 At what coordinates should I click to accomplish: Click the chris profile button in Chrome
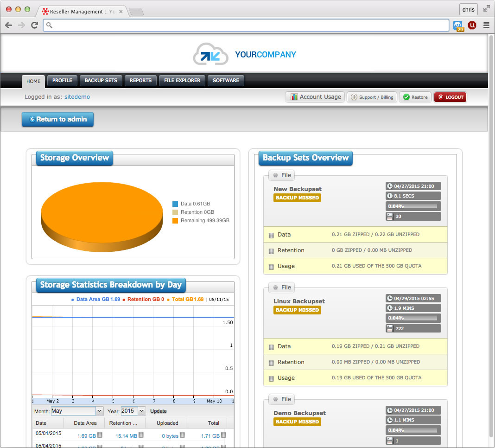click(468, 9)
